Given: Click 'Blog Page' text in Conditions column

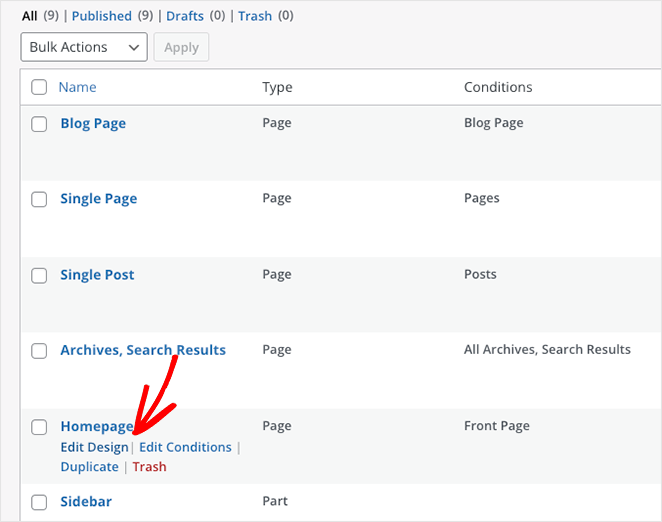Looking at the screenshot, I should coord(494,123).
